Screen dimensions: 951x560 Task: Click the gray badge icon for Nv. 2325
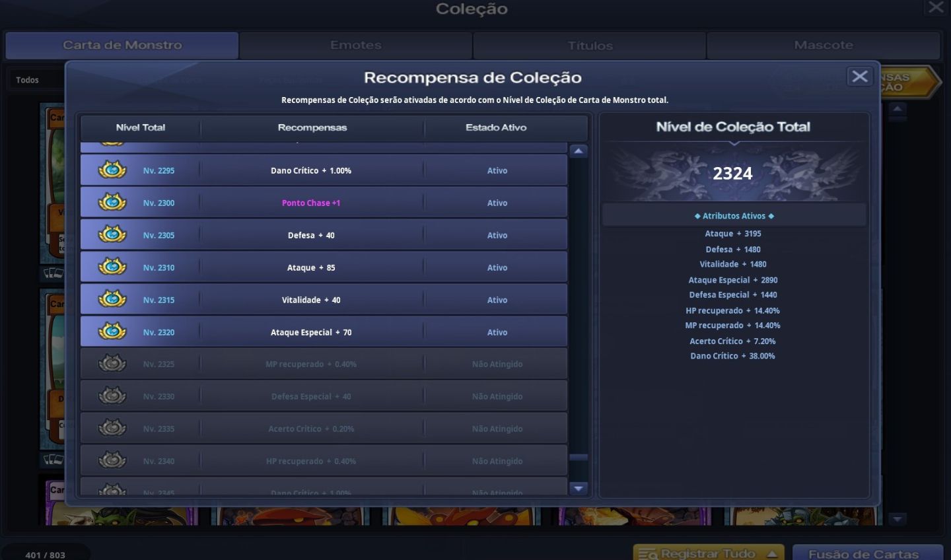tap(112, 364)
